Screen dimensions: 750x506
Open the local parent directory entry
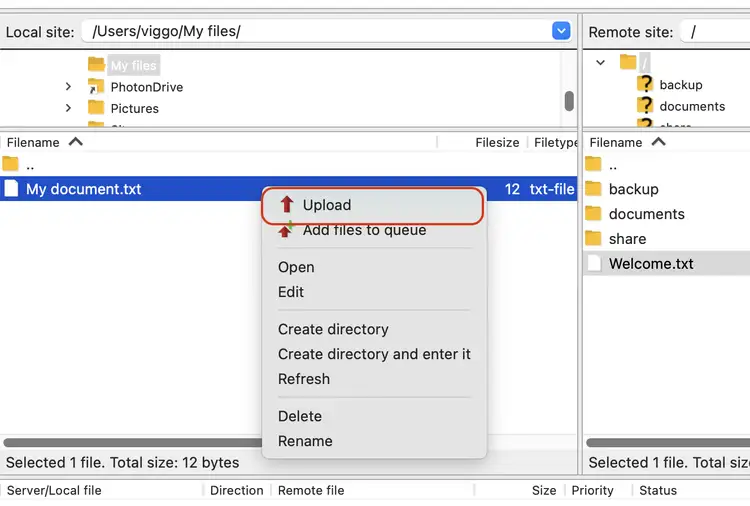[288, 165]
